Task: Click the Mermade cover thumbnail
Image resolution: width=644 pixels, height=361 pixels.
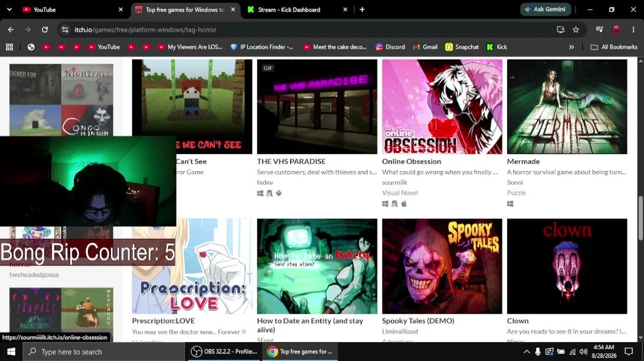Action: tap(567, 107)
